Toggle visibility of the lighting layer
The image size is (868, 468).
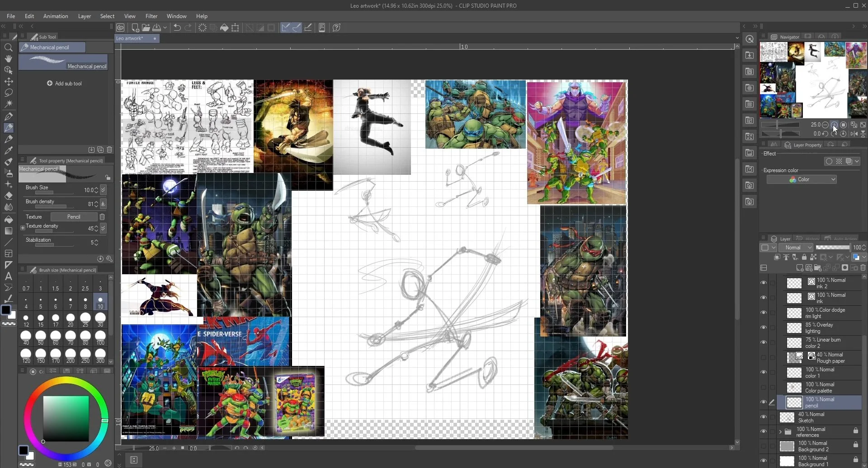tap(764, 328)
